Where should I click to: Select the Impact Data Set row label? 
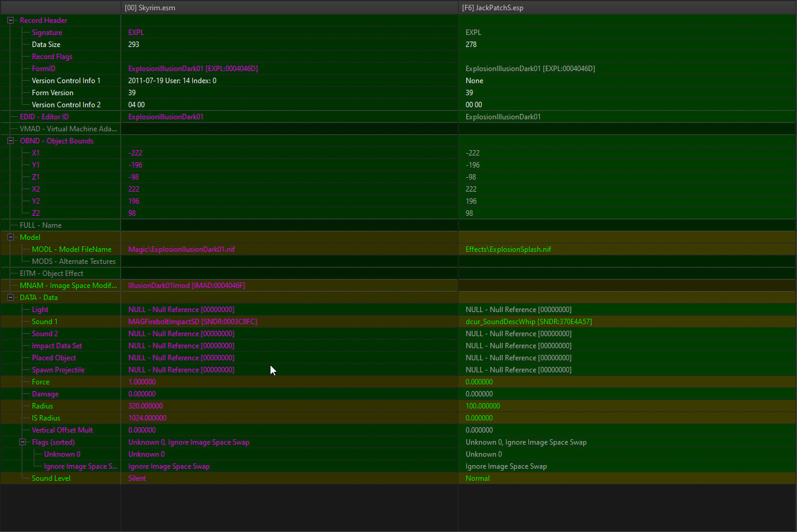pyautogui.click(x=57, y=346)
